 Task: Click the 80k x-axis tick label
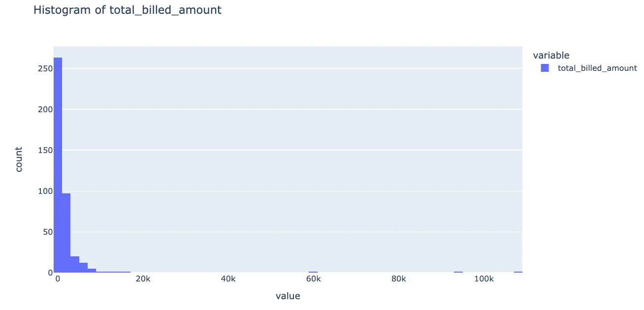coord(398,279)
